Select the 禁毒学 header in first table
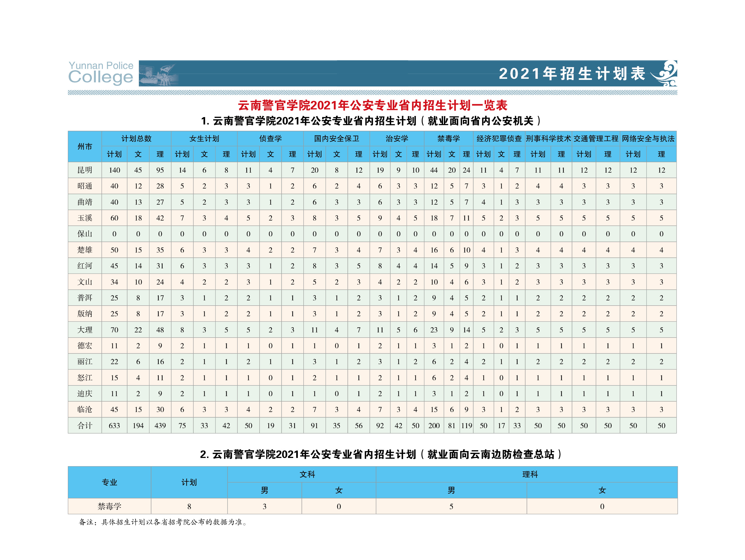The image size is (745, 560). click(448, 138)
